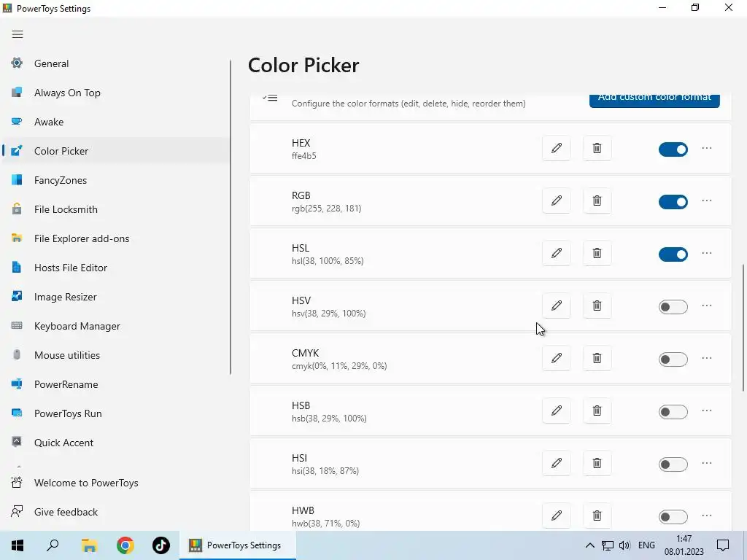The height and width of the screenshot is (560, 747).
Task: Open the notification center icon
Action: click(723, 545)
